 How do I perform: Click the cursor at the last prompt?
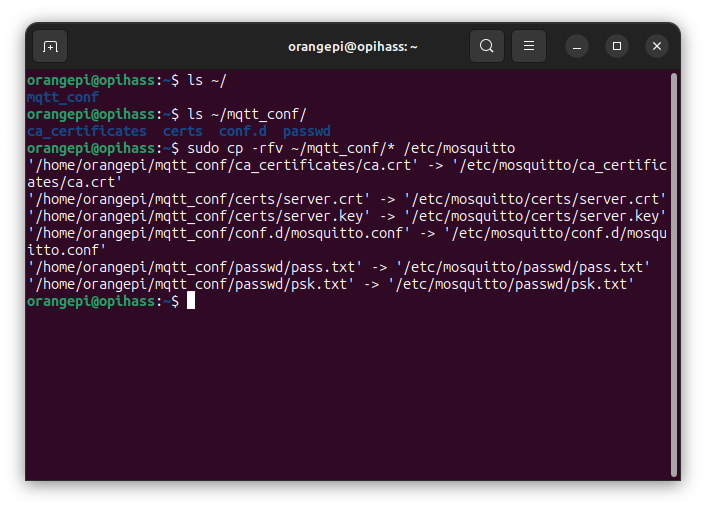pos(191,300)
